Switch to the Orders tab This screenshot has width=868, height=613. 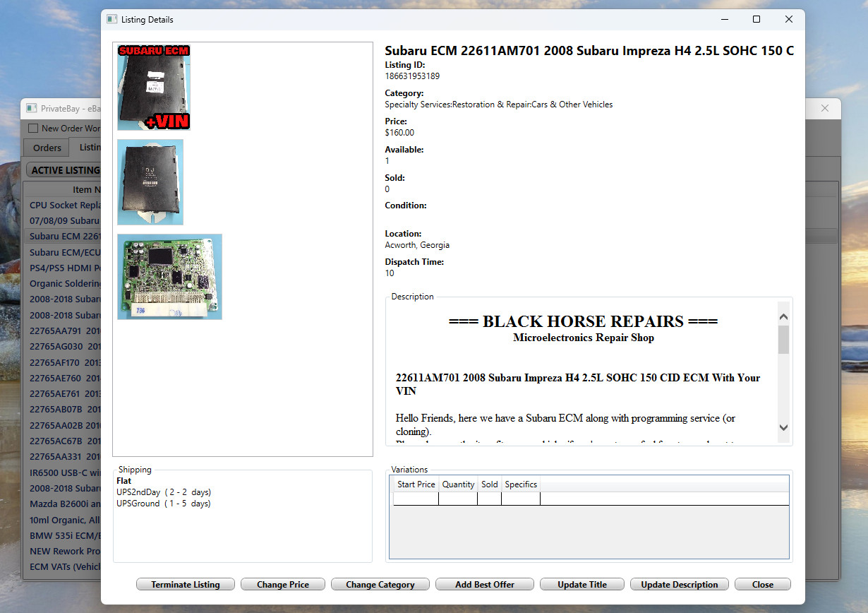(x=47, y=148)
